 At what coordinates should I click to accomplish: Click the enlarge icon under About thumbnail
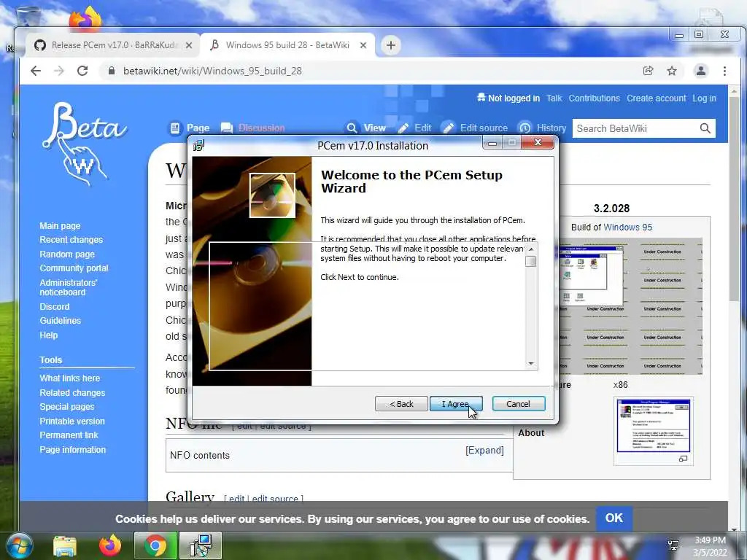click(x=683, y=459)
